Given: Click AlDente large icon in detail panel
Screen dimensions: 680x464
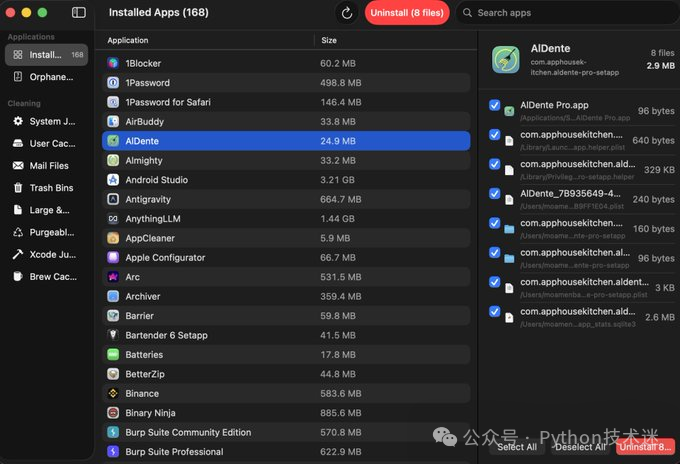Looking at the screenshot, I should click(x=506, y=60).
